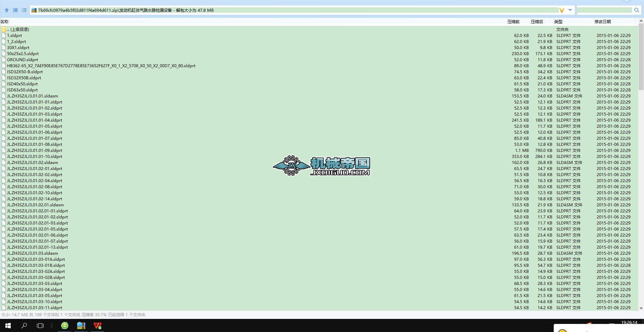Select file JLZH3SZJLJ3.01.02-14.sldprt

pyautogui.click(x=35, y=199)
